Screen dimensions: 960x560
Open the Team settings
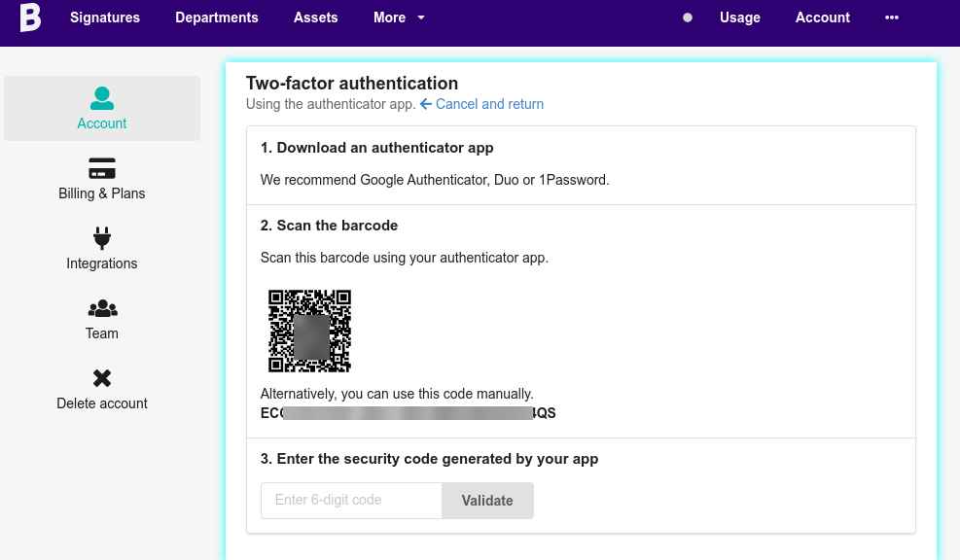click(101, 333)
